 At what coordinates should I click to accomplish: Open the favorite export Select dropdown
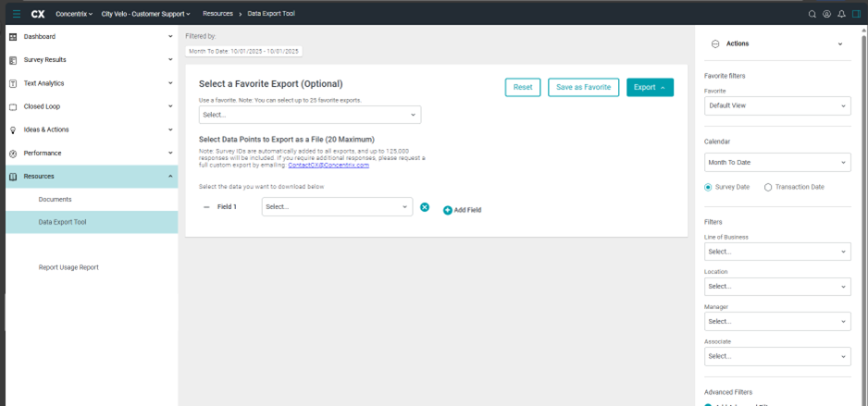coord(310,115)
